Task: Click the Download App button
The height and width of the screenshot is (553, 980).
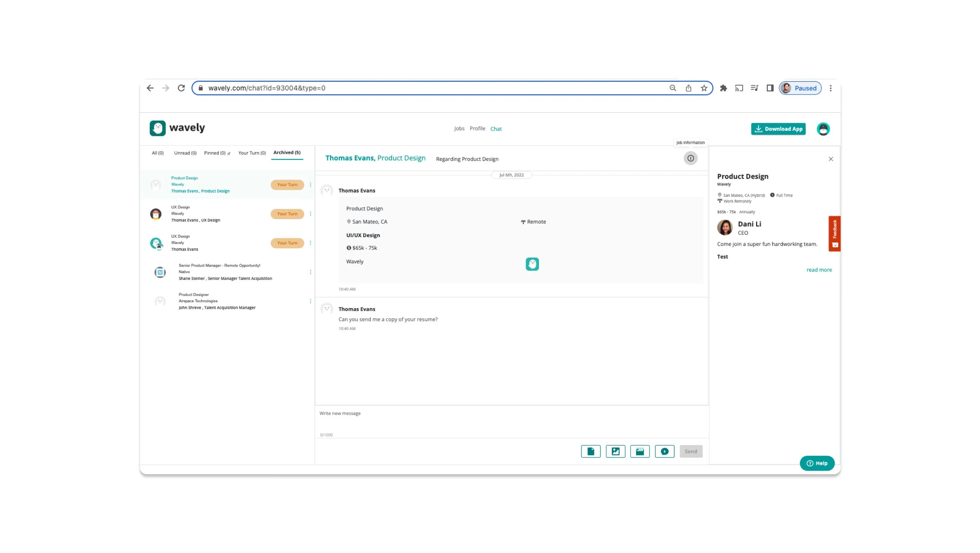Action: (778, 129)
